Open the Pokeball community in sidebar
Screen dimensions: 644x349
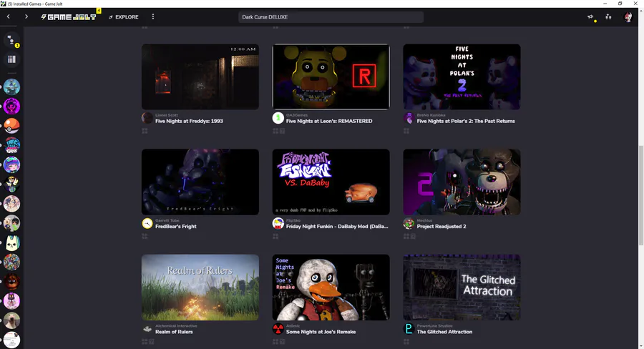(11, 126)
